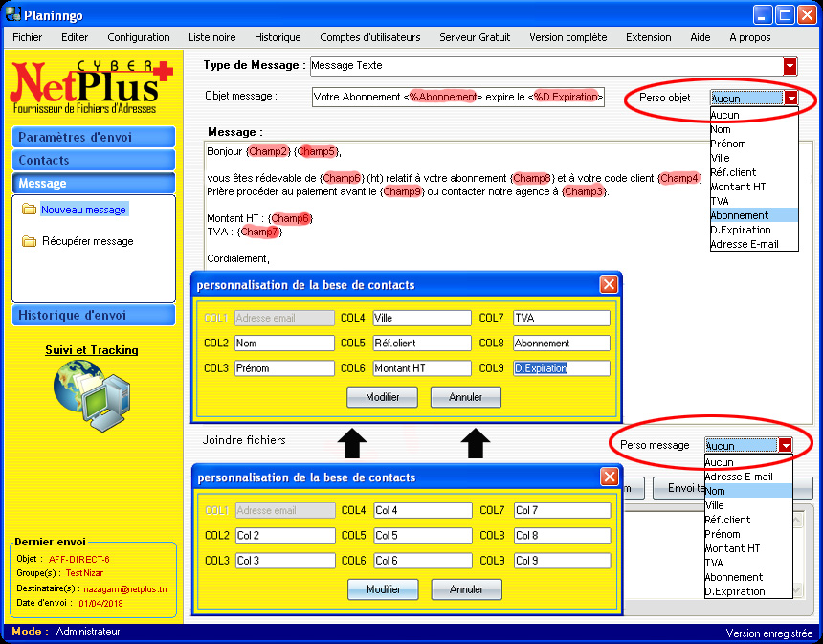Click Annuler in the lower dialog
This screenshot has height=644, width=823.
click(x=466, y=589)
